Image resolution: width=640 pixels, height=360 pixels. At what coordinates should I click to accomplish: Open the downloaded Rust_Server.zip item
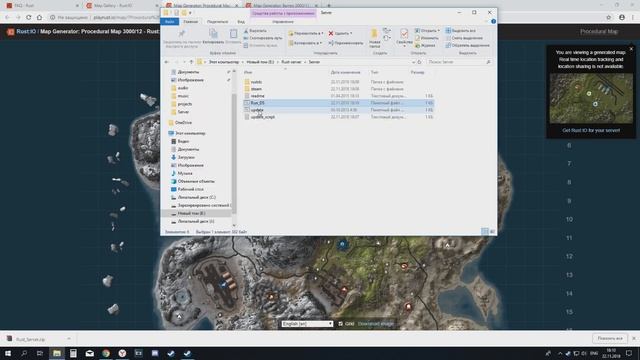tap(31, 339)
